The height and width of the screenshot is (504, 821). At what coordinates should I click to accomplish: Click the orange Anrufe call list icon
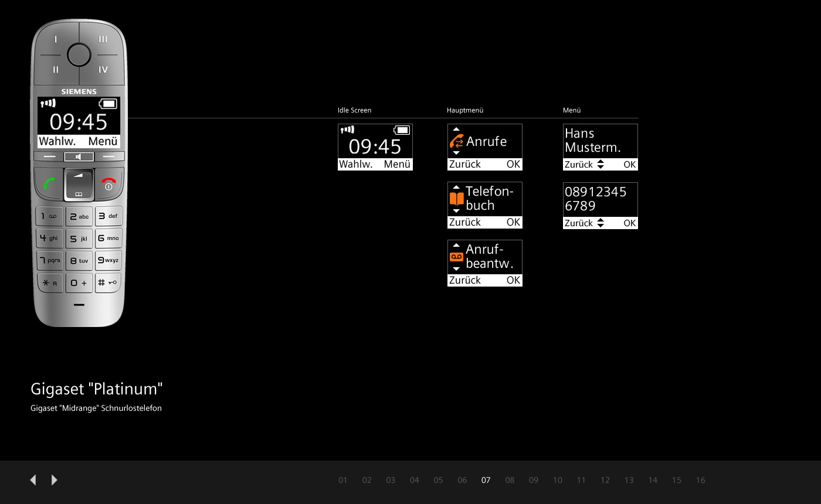pos(456,141)
